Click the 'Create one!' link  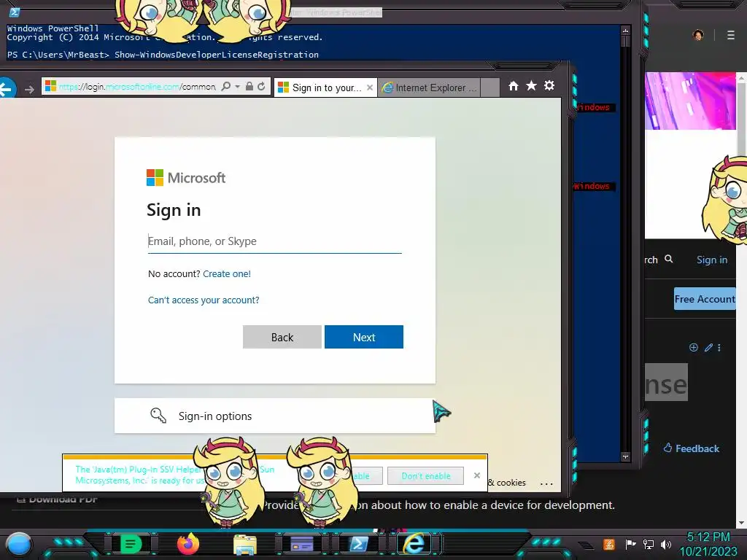[227, 274]
